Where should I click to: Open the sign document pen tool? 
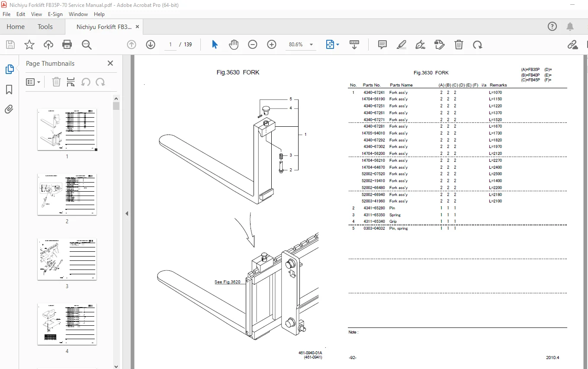(x=420, y=45)
